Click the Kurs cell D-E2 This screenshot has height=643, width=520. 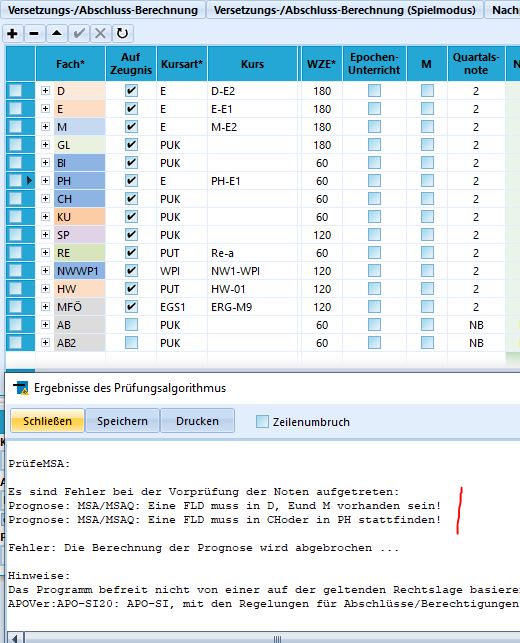pyautogui.click(x=253, y=91)
